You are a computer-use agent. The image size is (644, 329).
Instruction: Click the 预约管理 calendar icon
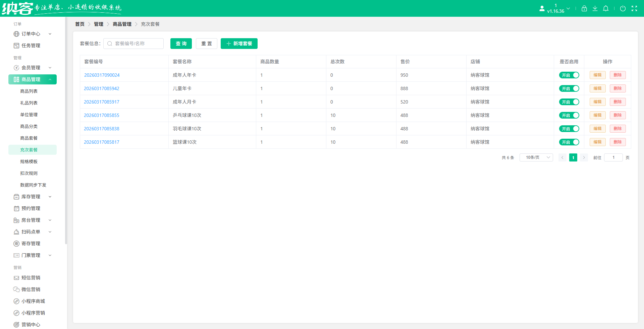pyautogui.click(x=16, y=208)
